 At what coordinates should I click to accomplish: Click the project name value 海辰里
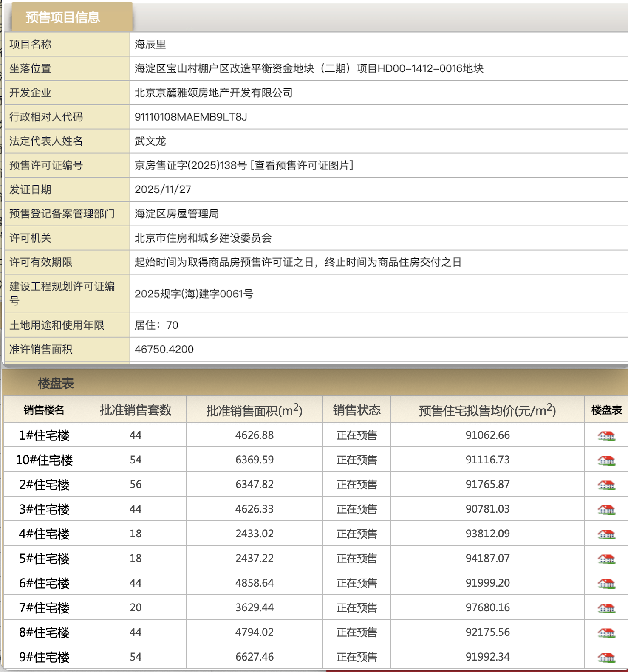(150, 44)
